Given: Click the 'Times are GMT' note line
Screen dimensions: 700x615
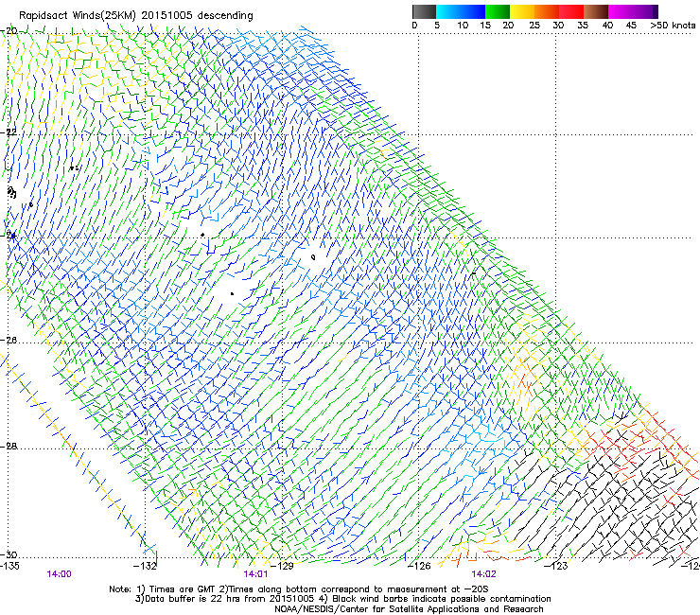Looking at the screenshot, I should 299,589.
